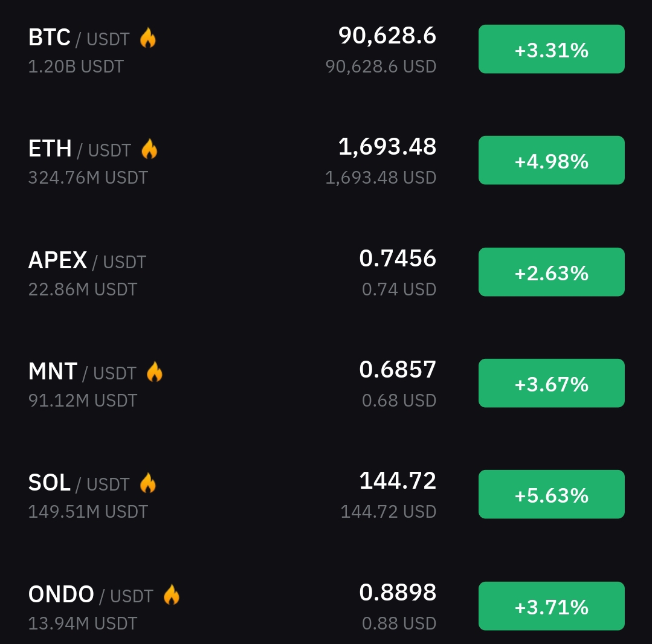Tap the +2.63% change badge for APEX
This screenshot has width=652, height=644.
click(x=551, y=272)
